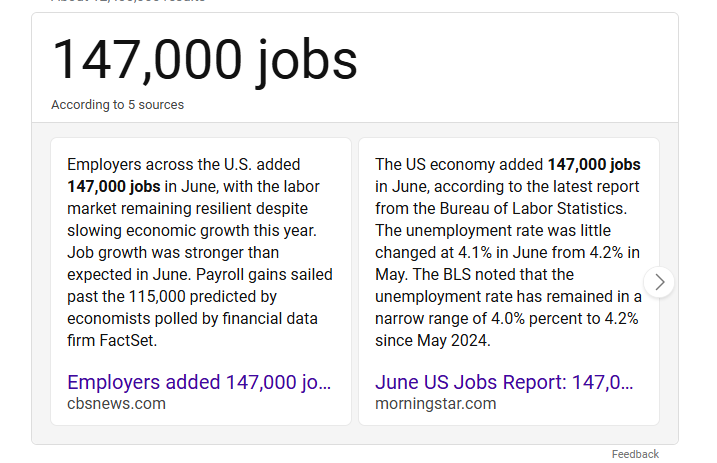This screenshot has height=463, width=717.
Task: Click the cbsnews.com source domain
Action: pos(116,404)
